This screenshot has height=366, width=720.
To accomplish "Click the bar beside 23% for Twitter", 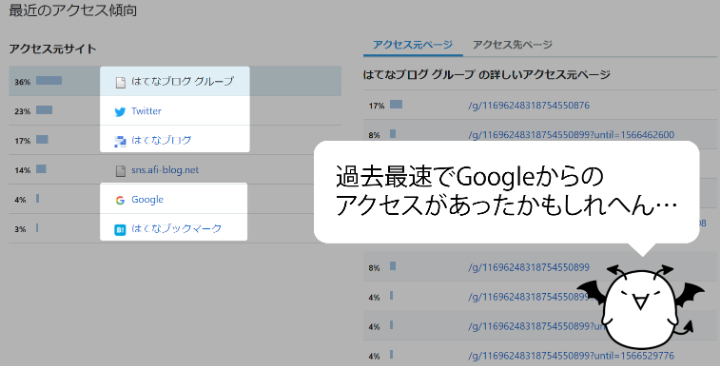I will (44, 110).
